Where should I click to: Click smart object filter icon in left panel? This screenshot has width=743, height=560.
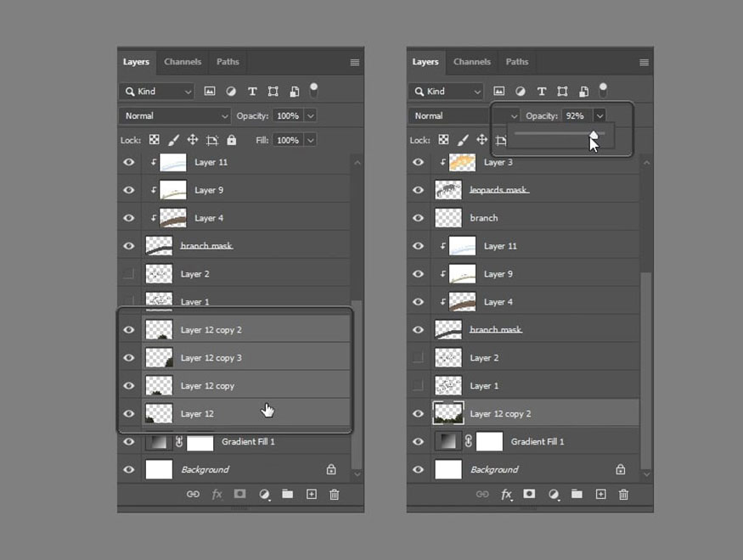click(x=295, y=92)
